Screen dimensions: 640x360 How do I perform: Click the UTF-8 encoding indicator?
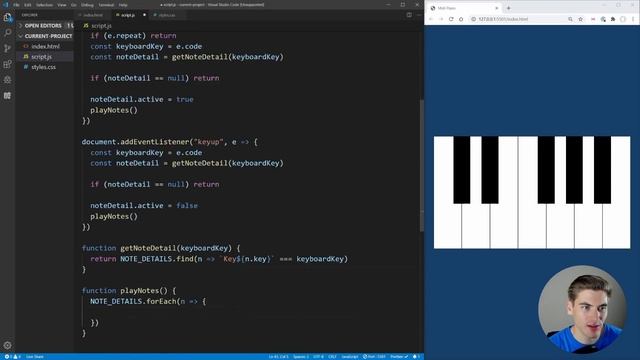[318, 357]
